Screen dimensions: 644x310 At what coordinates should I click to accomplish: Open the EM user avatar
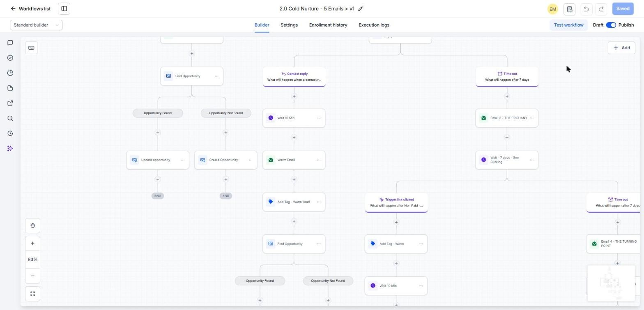tap(553, 9)
